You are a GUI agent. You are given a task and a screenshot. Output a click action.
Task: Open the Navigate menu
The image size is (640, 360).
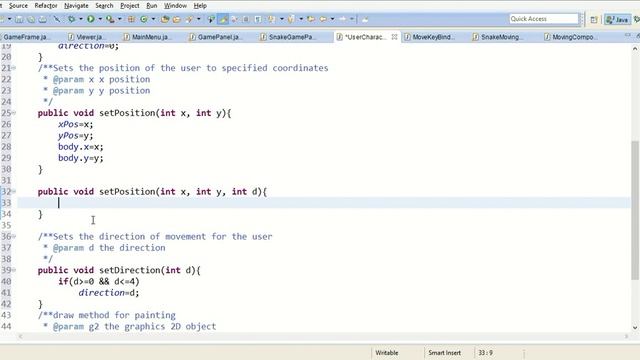(76, 6)
